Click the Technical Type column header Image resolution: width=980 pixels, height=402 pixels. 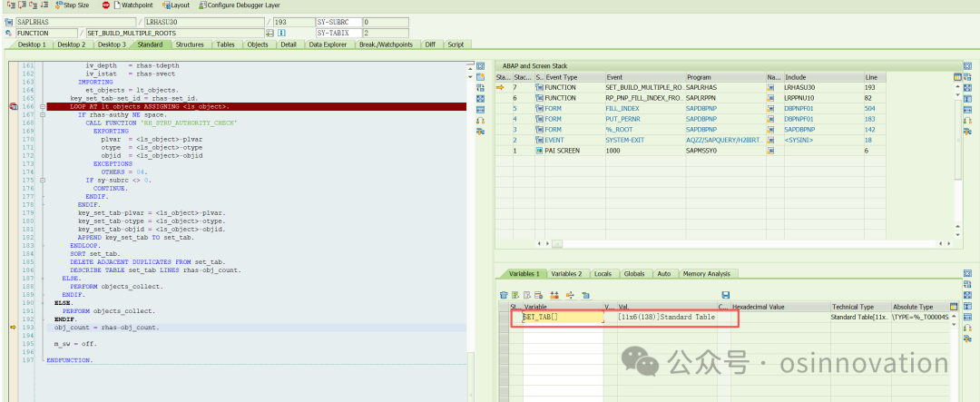point(860,307)
